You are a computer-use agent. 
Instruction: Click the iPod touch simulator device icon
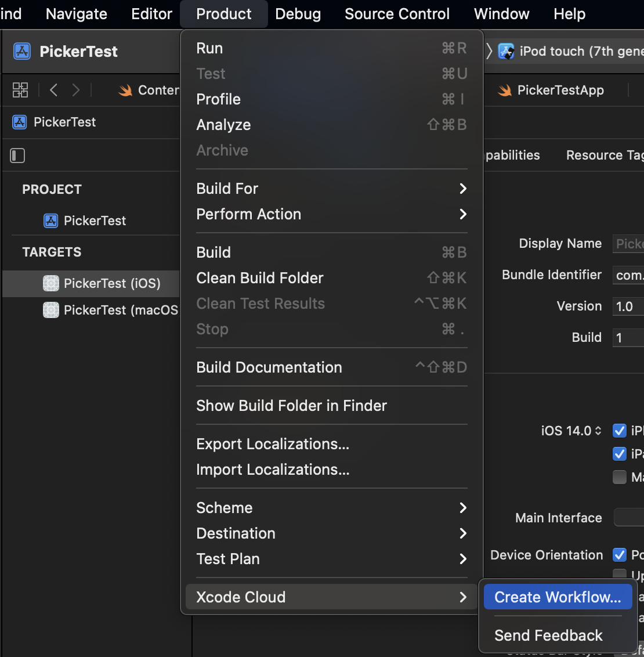click(506, 52)
